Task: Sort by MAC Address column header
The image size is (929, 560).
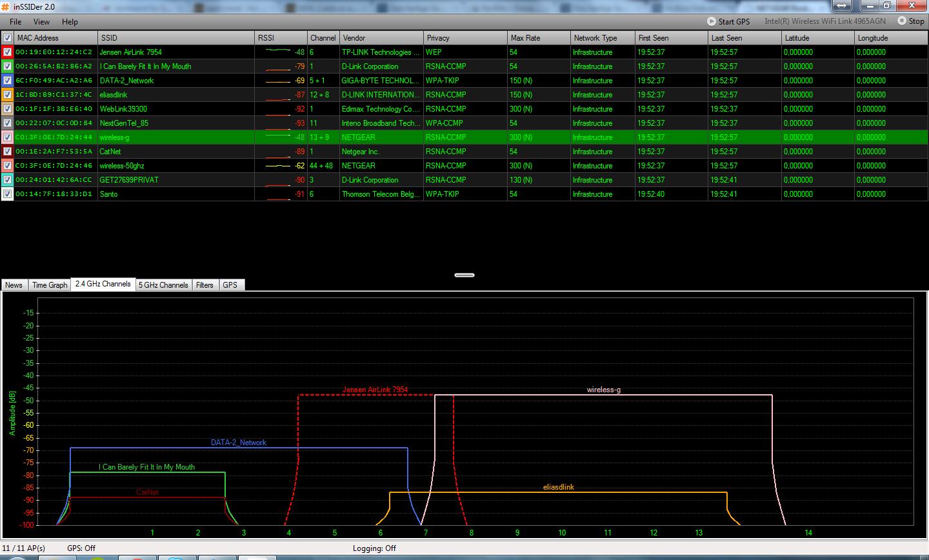Action: 56,38
